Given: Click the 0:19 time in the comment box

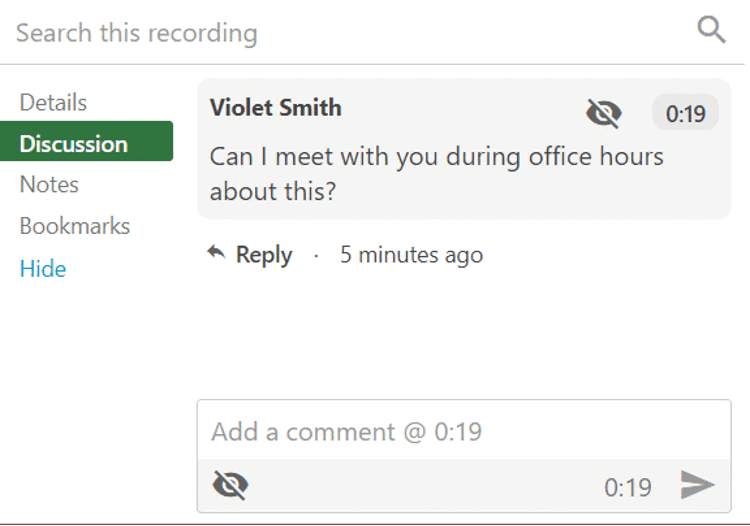Looking at the screenshot, I should coord(628,487).
